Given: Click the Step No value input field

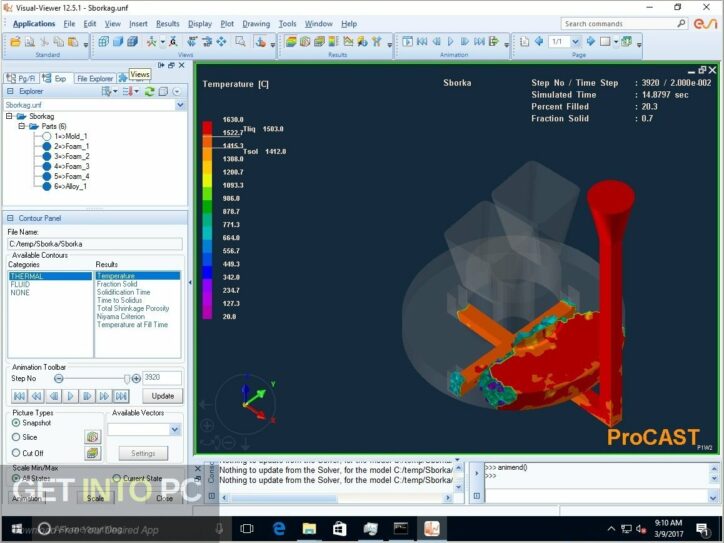Looking at the screenshot, I should click(x=162, y=378).
